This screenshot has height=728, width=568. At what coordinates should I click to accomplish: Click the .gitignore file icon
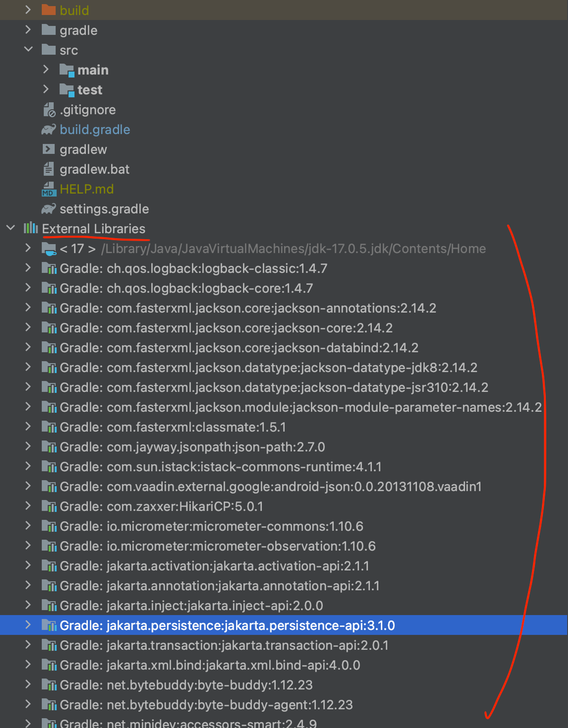49,110
